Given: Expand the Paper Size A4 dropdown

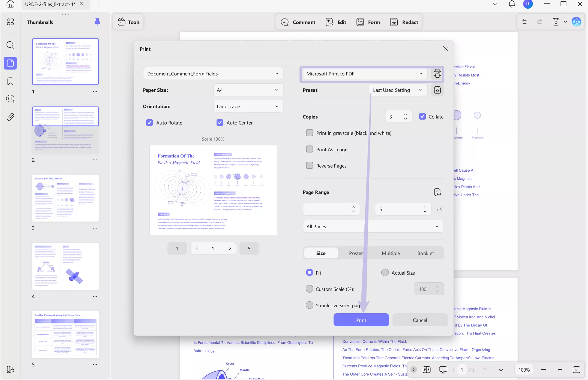Looking at the screenshot, I should coord(248,90).
